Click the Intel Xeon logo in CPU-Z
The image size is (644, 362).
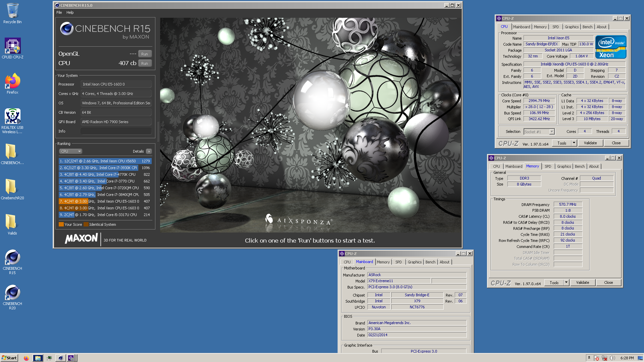point(611,47)
